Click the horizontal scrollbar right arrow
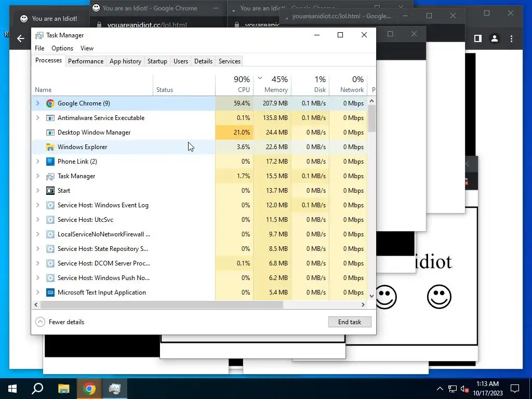Viewport: 532px width, 399px height. pyautogui.click(x=363, y=304)
